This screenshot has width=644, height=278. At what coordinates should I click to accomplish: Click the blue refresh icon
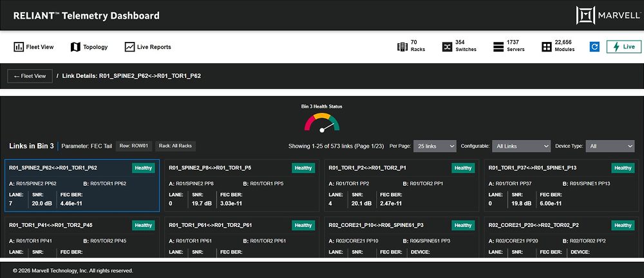(594, 47)
